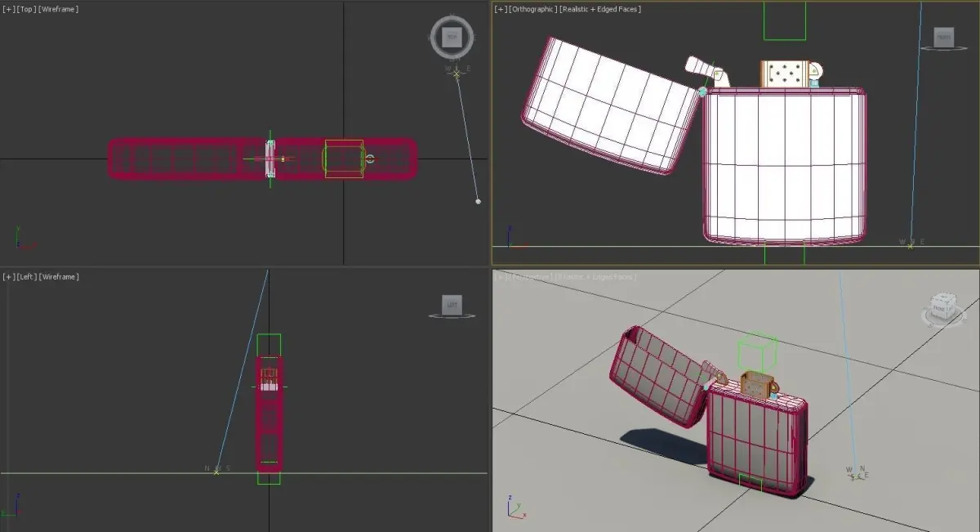
Task: Click the ViewCube in the Orthographic viewport
Action: click(x=943, y=38)
